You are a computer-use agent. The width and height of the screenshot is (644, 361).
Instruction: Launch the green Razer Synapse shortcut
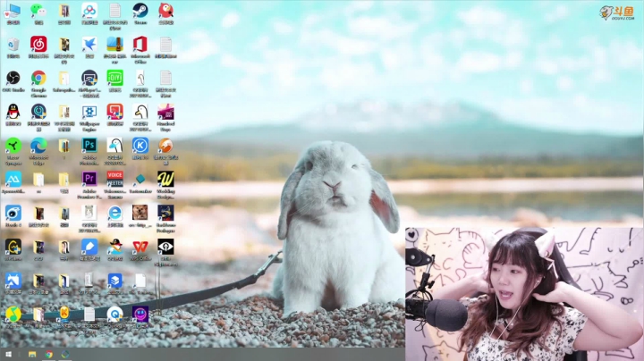[x=13, y=146]
